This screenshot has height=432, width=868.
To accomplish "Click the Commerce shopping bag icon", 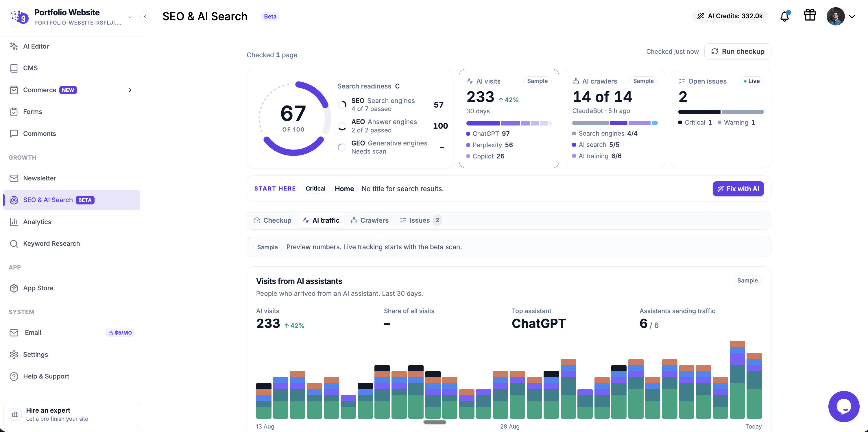I will 14,90.
